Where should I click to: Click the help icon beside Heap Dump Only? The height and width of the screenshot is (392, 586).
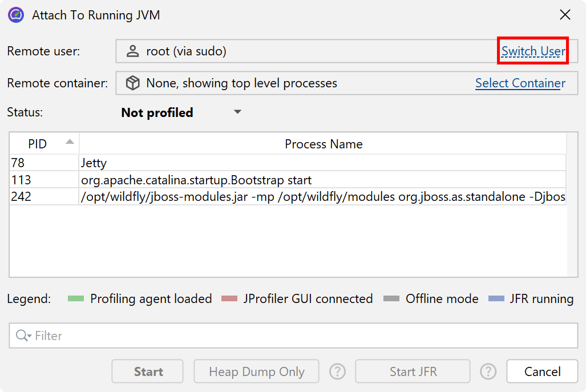tap(338, 372)
